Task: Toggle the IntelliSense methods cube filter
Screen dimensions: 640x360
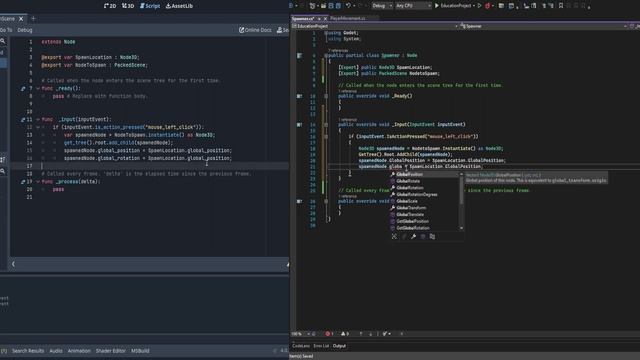Action: click(x=423, y=236)
